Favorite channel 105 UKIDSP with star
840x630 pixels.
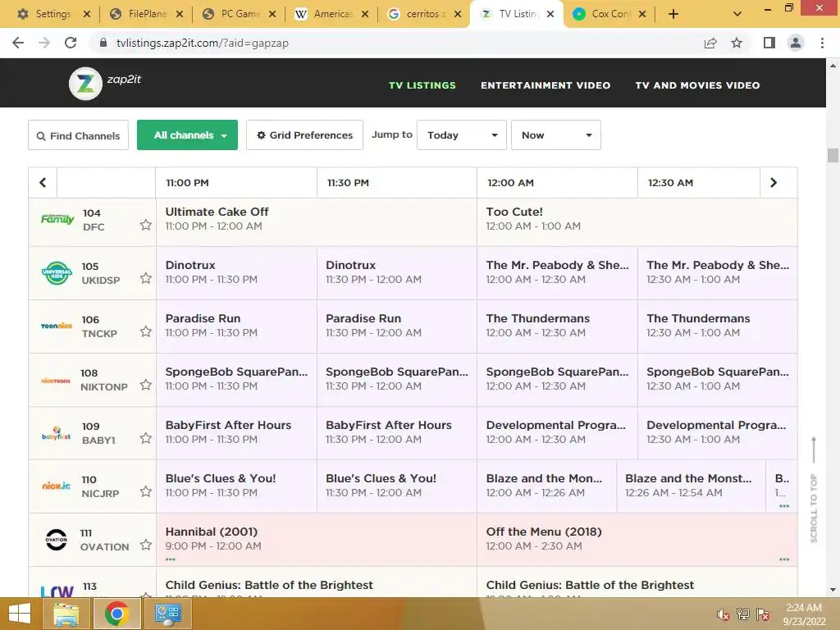pos(146,278)
